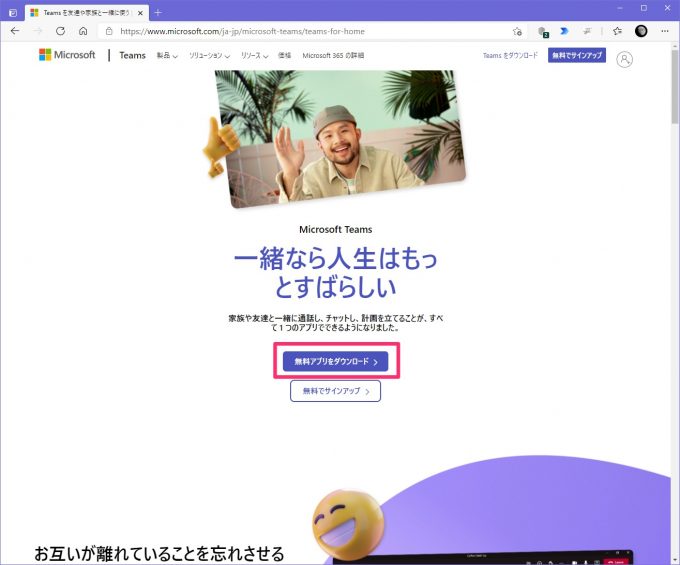680x565 pixels.
Task: Open the browser profile avatar
Action: coord(641,31)
